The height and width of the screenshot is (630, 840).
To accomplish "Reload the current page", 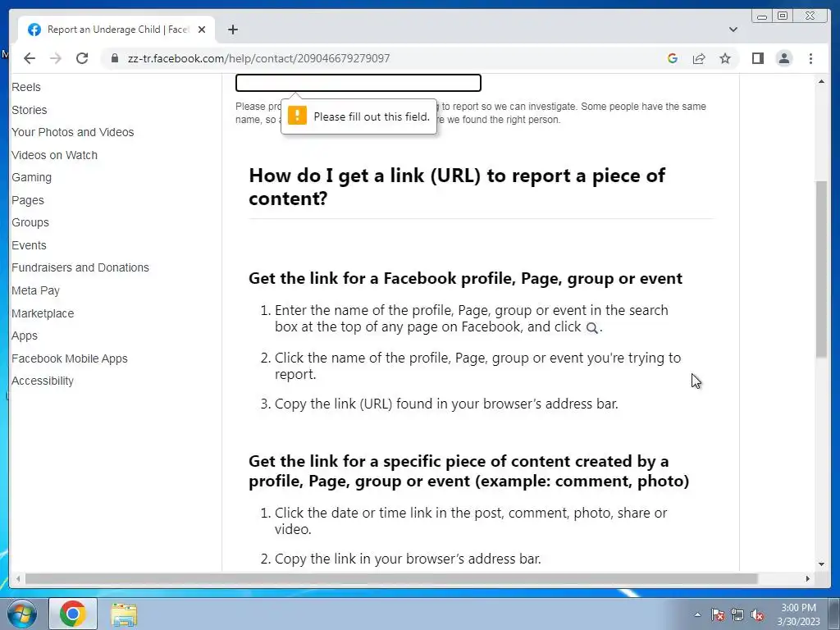I will pos(82,58).
